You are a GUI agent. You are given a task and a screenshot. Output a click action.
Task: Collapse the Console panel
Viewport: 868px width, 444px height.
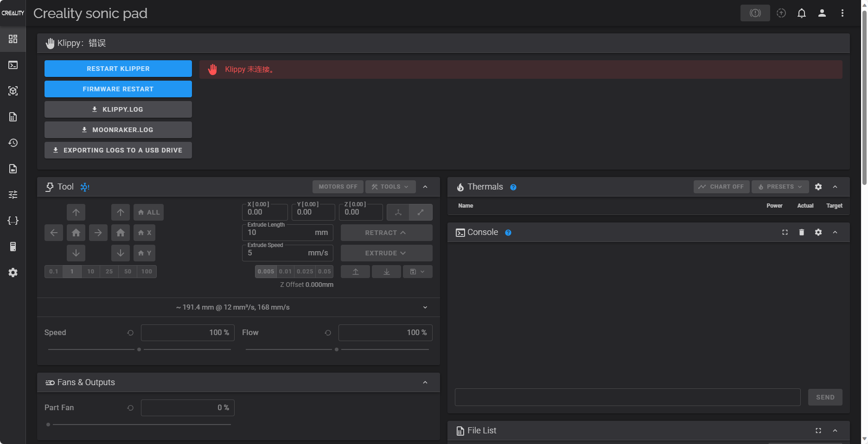(x=835, y=232)
